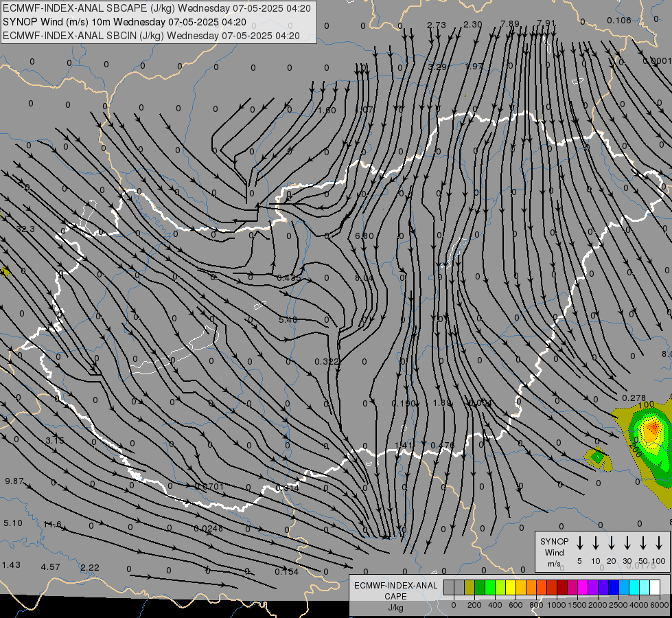Click the 3.29 value on the map
672x618 pixels.
point(437,67)
